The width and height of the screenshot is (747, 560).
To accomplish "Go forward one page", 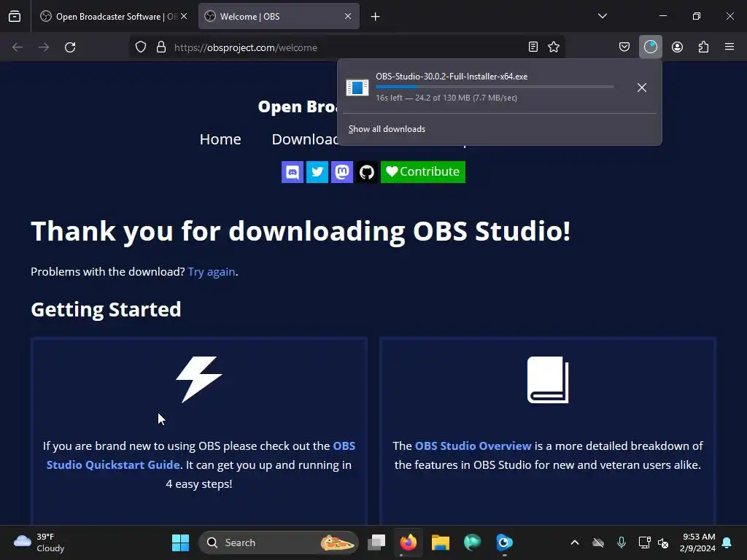I will tap(44, 47).
